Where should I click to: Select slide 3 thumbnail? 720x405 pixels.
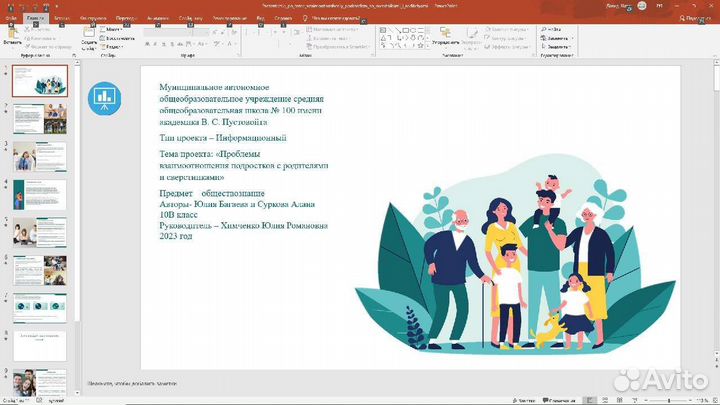(40, 157)
